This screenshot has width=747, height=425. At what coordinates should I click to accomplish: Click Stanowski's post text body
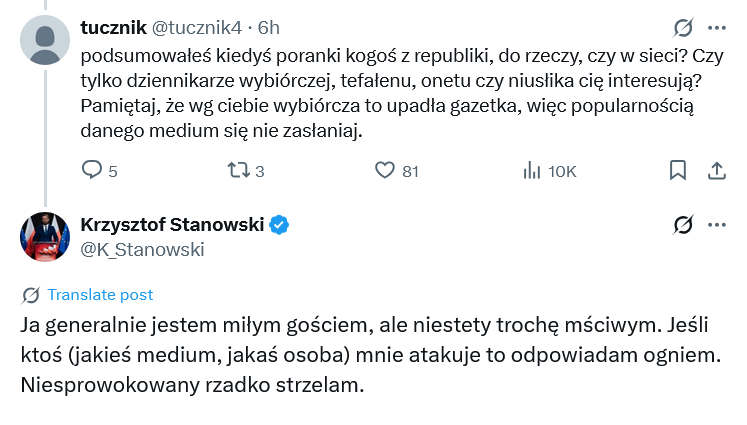[370, 355]
